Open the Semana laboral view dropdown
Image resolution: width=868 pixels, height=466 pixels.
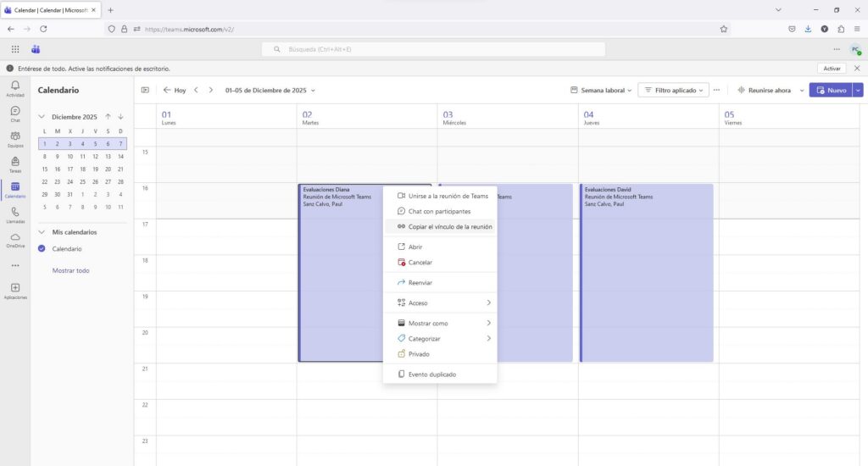coord(601,90)
